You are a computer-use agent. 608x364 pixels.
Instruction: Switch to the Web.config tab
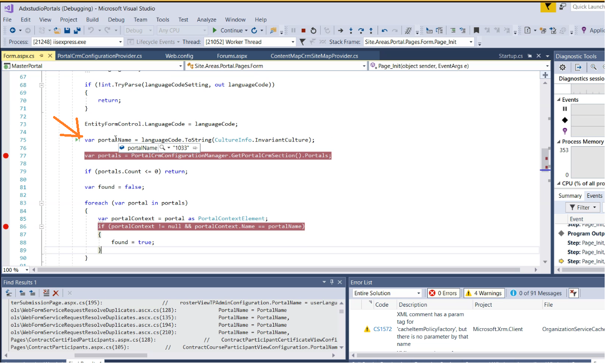pos(179,56)
